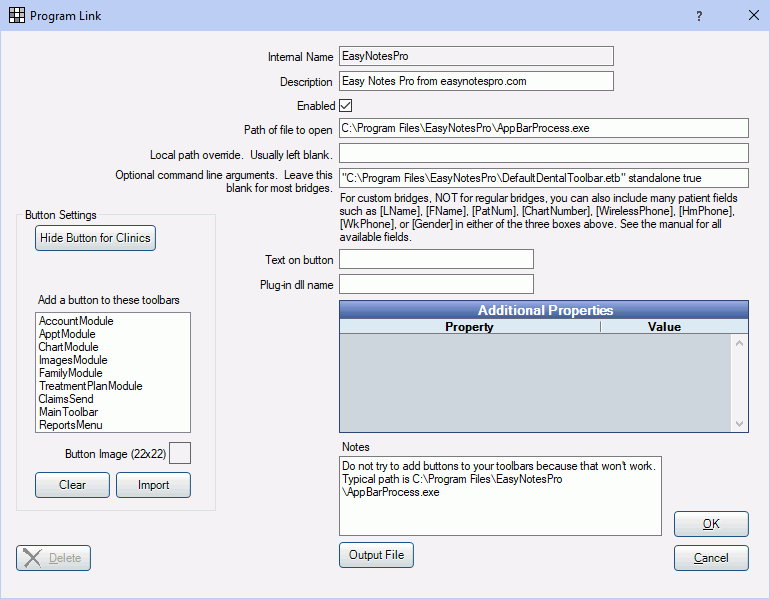The image size is (770, 599).
Task: Edit the Internal Name field
Action: pos(476,56)
